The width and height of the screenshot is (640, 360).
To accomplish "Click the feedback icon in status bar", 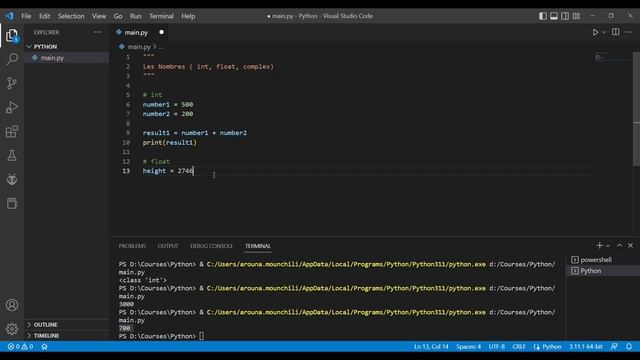I will coord(614,347).
